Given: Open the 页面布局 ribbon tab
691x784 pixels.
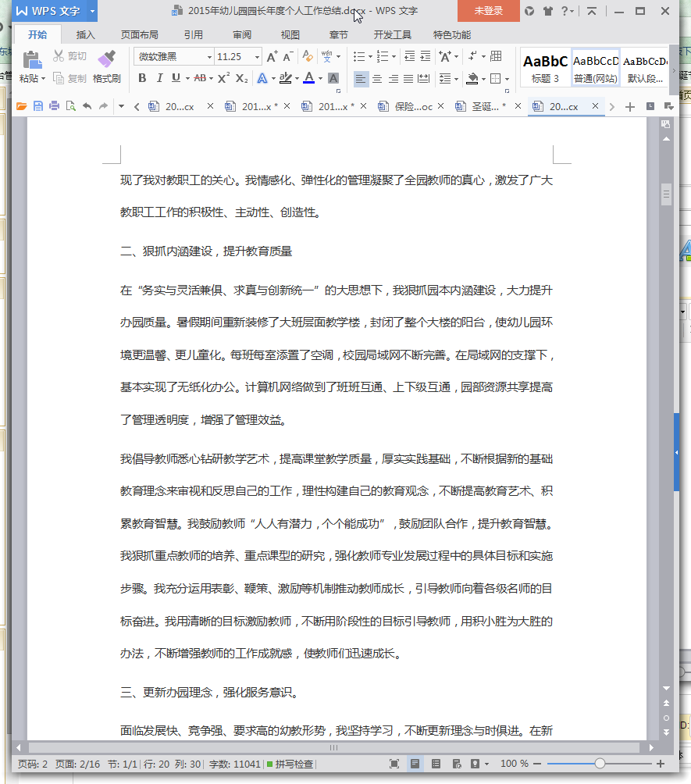Looking at the screenshot, I should (140, 35).
